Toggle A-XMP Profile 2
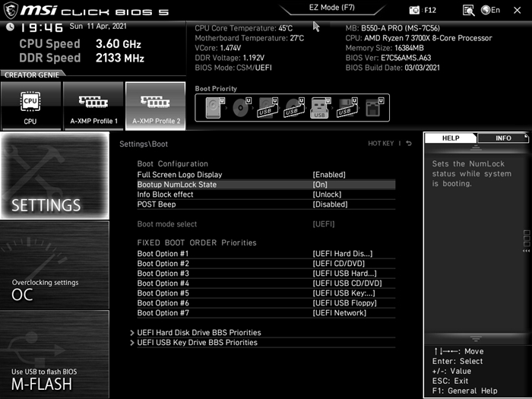 [155, 106]
